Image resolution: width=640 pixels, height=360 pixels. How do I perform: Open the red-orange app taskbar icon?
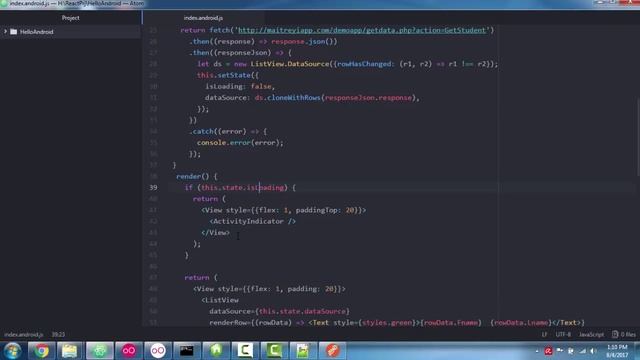point(332,351)
